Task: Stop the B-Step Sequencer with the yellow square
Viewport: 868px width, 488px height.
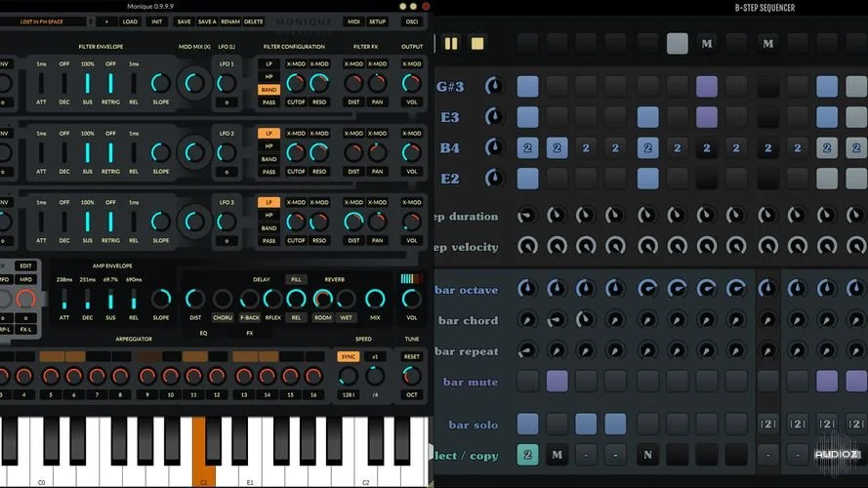Action: point(477,43)
